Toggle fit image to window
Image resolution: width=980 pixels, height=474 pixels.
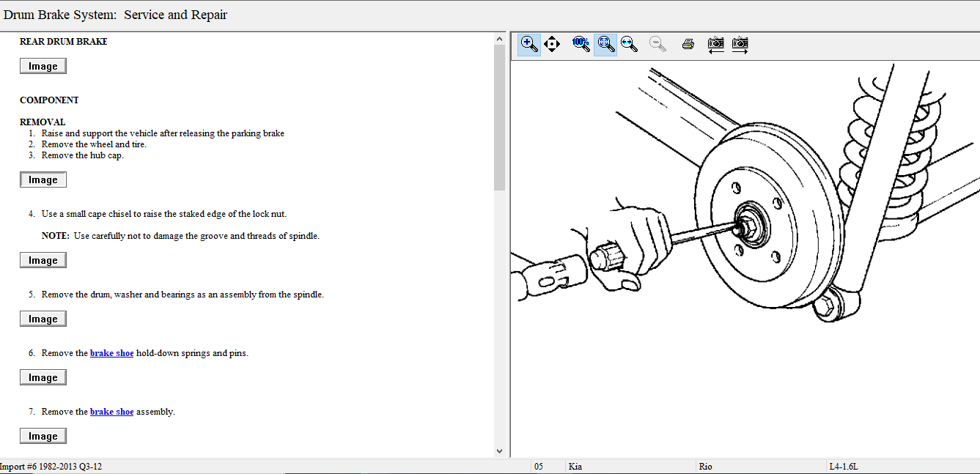coord(605,44)
